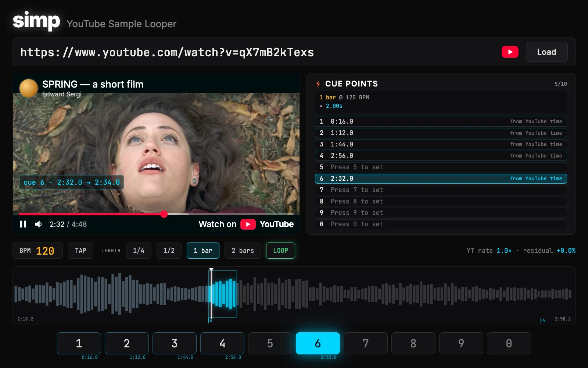Pause the video with the pause icon
The image size is (588, 368).
point(23,224)
